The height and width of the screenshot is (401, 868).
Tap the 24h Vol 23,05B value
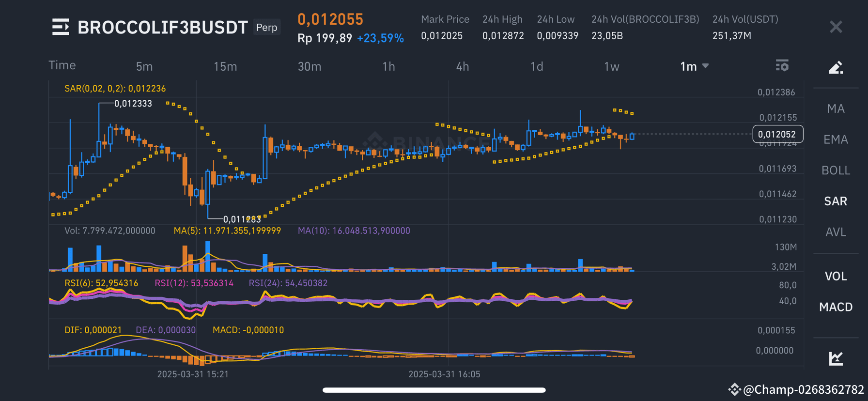click(x=607, y=36)
